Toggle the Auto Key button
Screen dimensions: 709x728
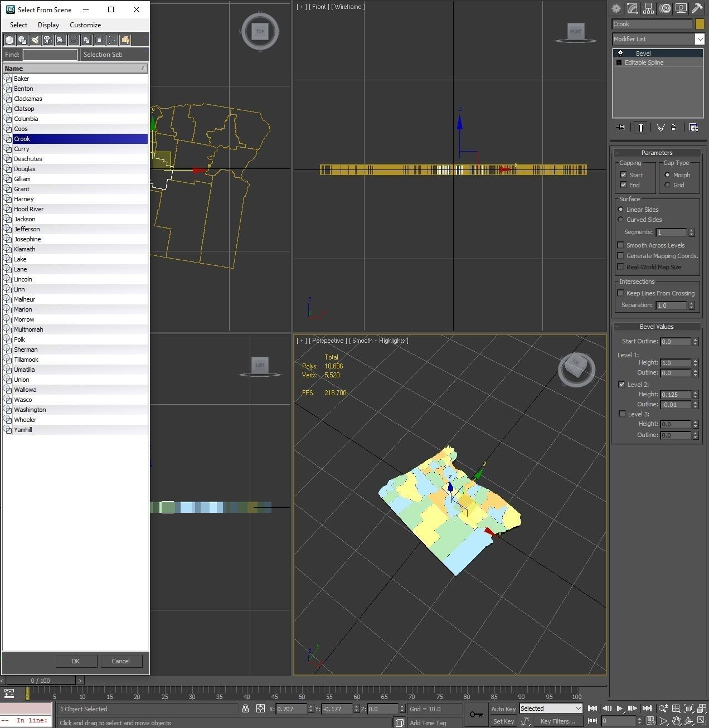pyautogui.click(x=503, y=708)
